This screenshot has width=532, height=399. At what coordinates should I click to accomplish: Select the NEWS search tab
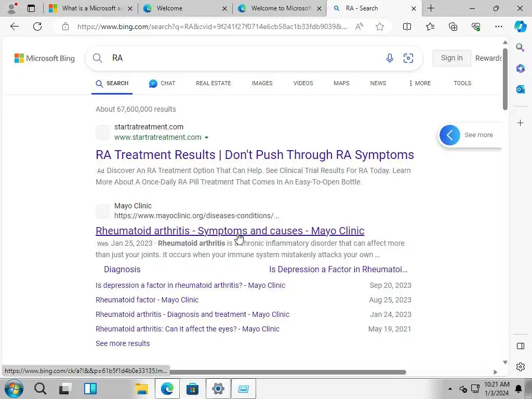[x=378, y=83]
